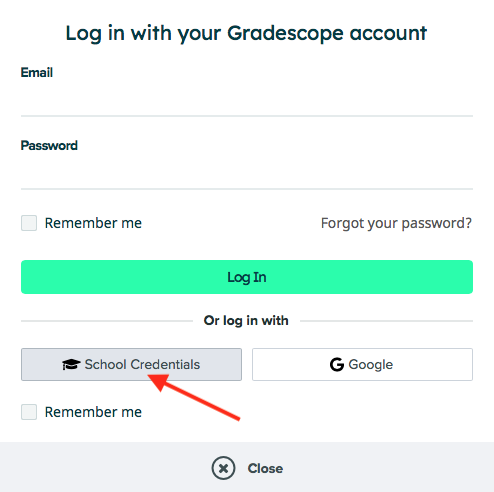This screenshot has height=492, width=494.
Task: Click the Google G logo icon
Action: pyautogui.click(x=337, y=364)
